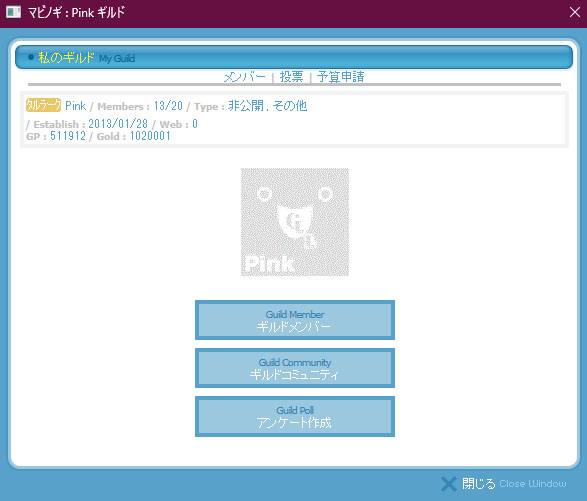Viewport: 587px width, 501px height.
Task: Open the 投票 link
Action: [291, 77]
